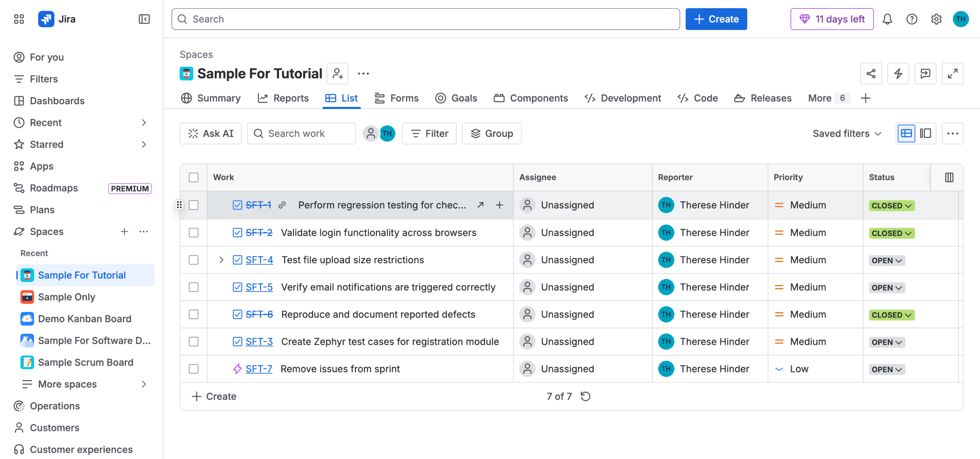The image size is (980, 459).
Task: Open the OPEN status dropdown for SFT-4
Action: point(887,260)
